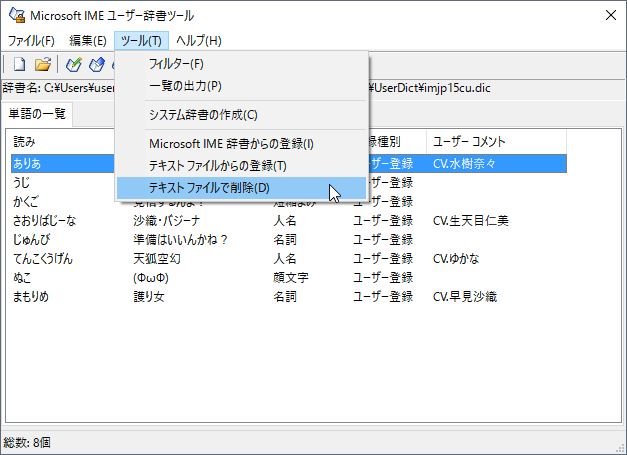Open the ファイル(F) menu

point(31,41)
